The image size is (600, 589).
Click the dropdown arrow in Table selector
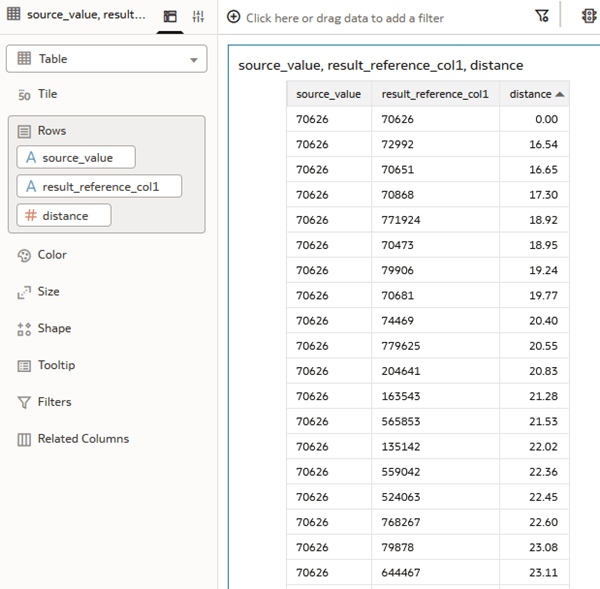point(194,60)
